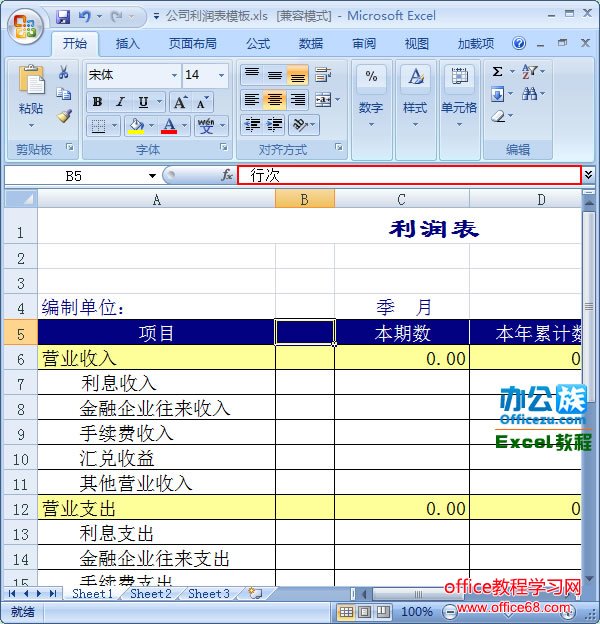Apply yellow fill color bucket
600x624 pixels.
click(136, 126)
